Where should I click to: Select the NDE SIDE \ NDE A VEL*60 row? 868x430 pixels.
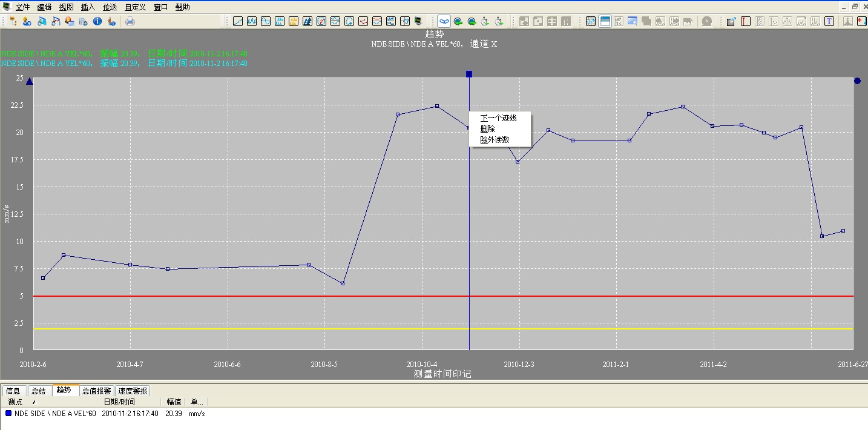55,413
